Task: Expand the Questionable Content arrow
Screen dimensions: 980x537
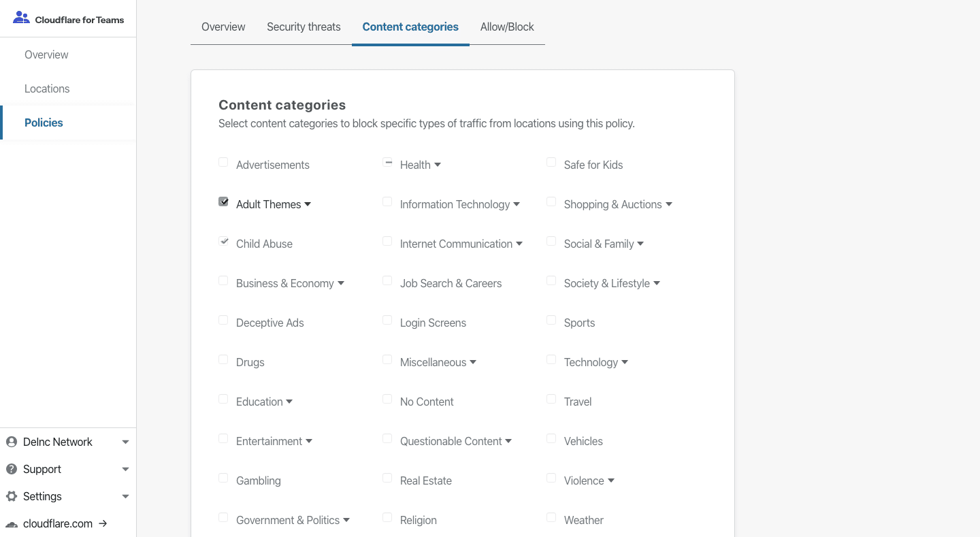Action: (x=508, y=441)
